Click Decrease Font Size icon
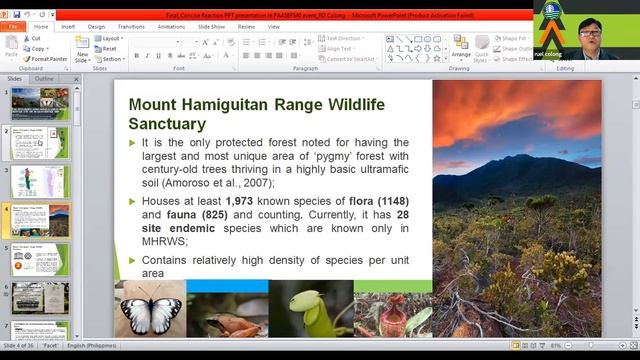Screen dimensions: 640x360 point(216,42)
